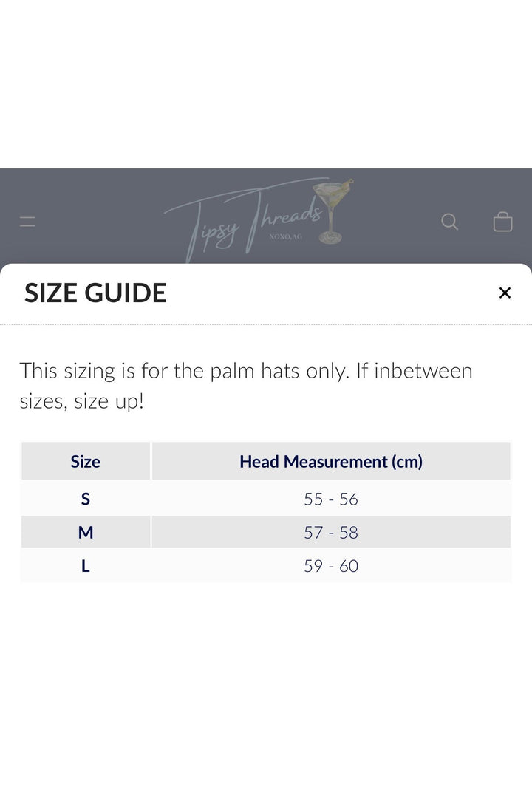Close the Size Guide panel
The width and height of the screenshot is (532, 798).
pos(505,293)
